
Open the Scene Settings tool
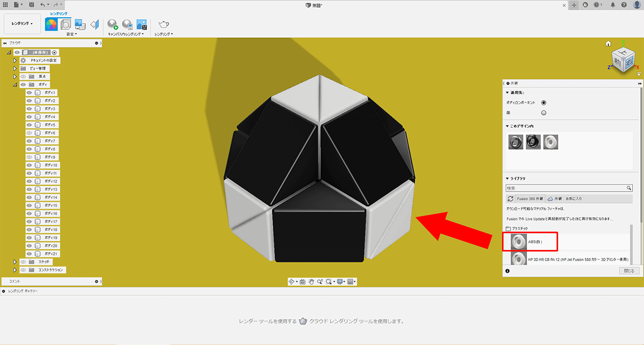[x=65, y=24]
